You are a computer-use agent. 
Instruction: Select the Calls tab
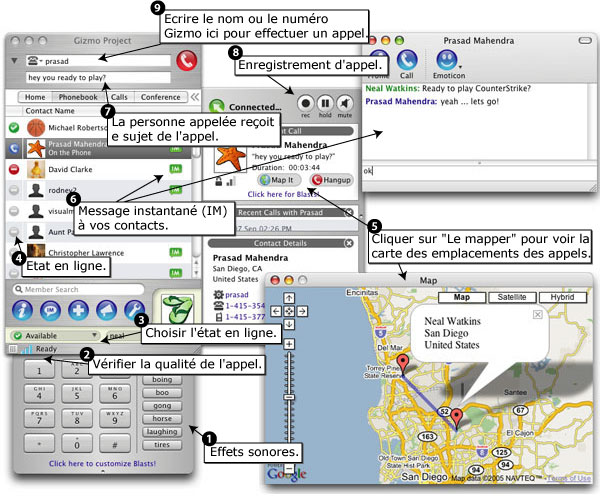119,97
